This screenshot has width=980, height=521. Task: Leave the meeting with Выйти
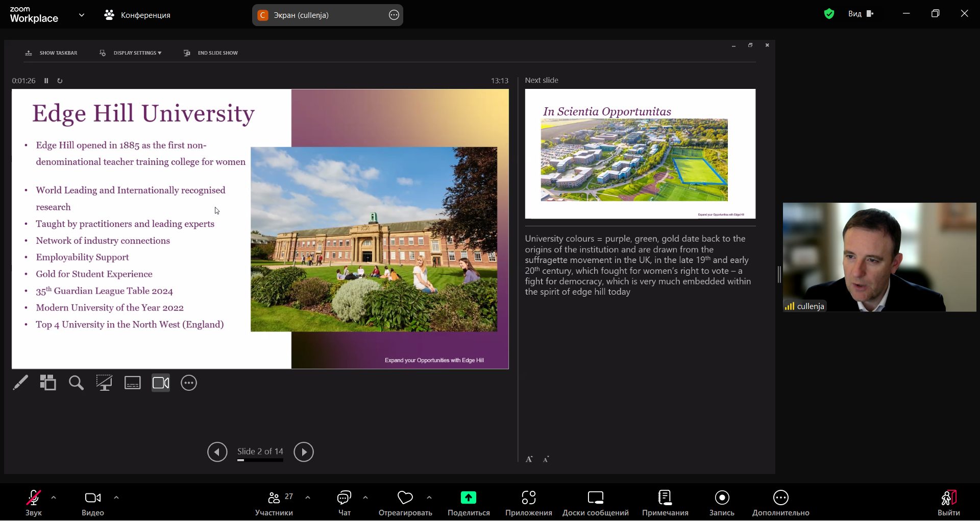[949, 503]
